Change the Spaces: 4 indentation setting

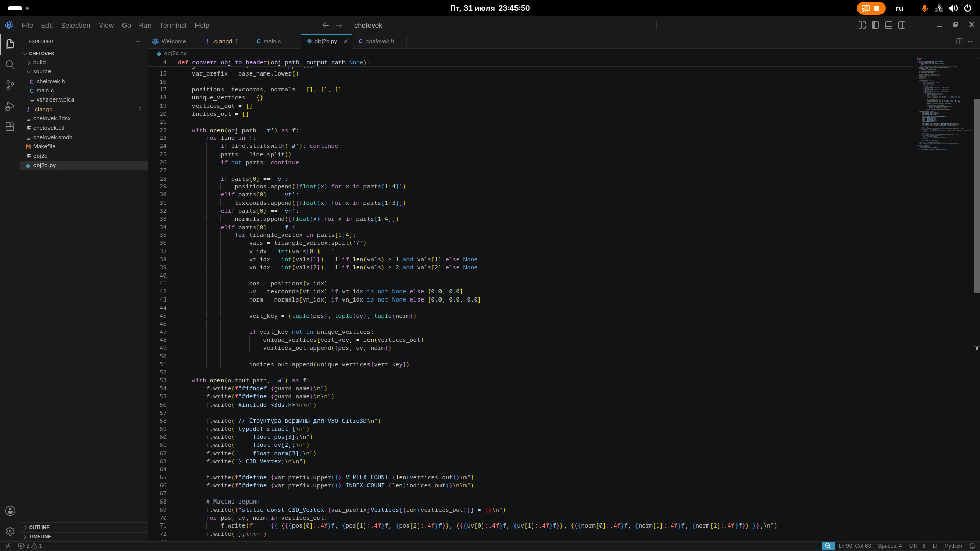click(x=890, y=546)
